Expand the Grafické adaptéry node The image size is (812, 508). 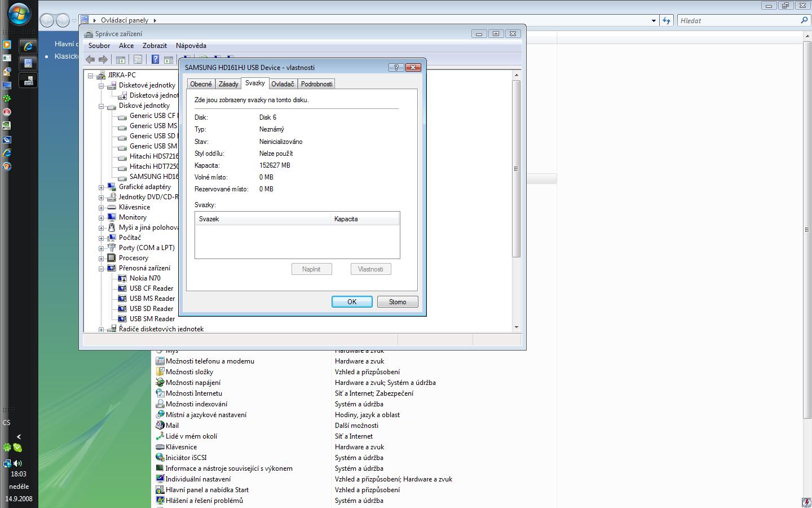[101, 187]
